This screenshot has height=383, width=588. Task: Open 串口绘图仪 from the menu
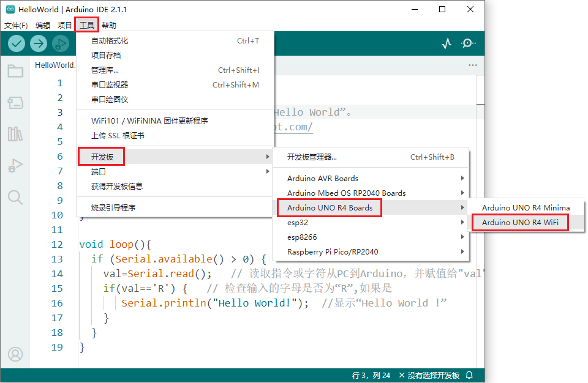click(x=175, y=99)
